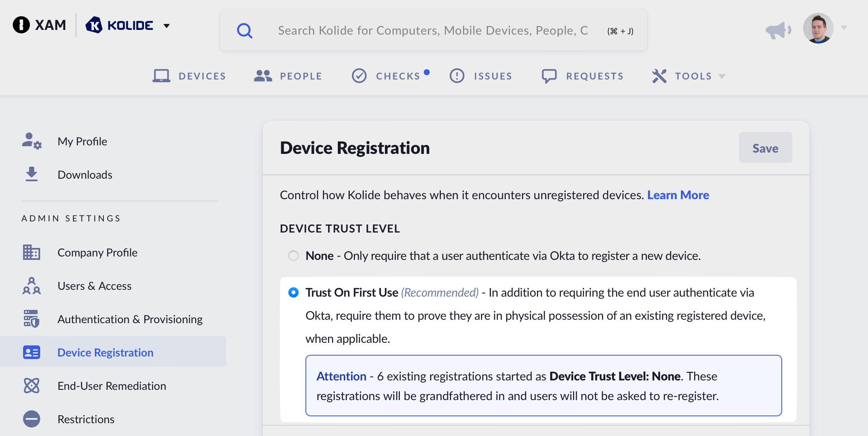Click the Restrictions minus-circle icon
Image resolution: width=868 pixels, height=436 pixels.
pos(32,419)
